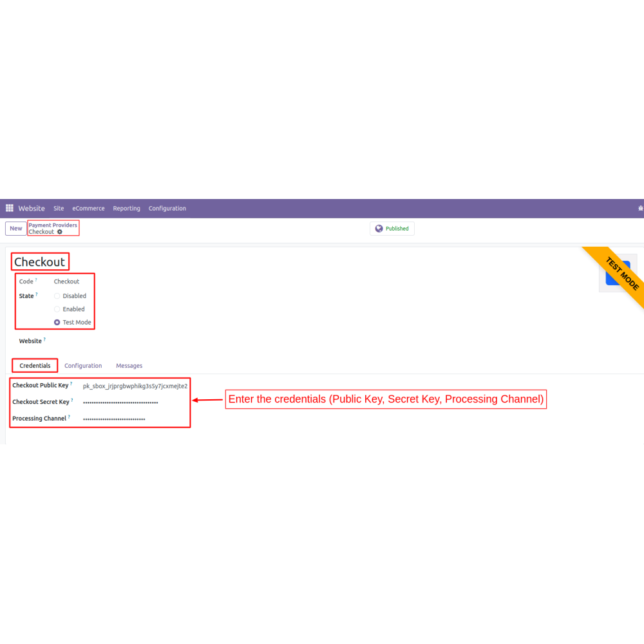Toggle the Published status button
The image size is (644, 644).
coord(392,229)
